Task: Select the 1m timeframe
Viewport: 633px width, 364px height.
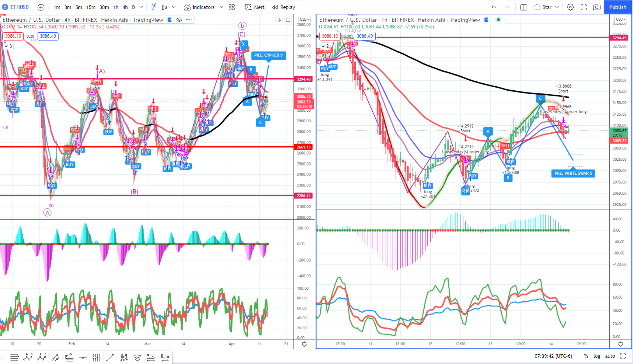Action: point(57,7)
